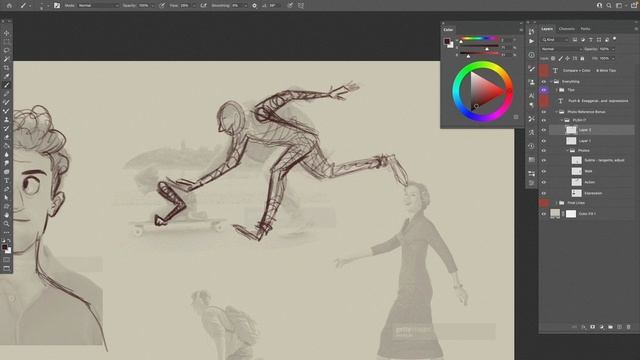The height and width of the screenshot is (360, 640).
Task: Select the Move tool
Action: click(7, 33)
